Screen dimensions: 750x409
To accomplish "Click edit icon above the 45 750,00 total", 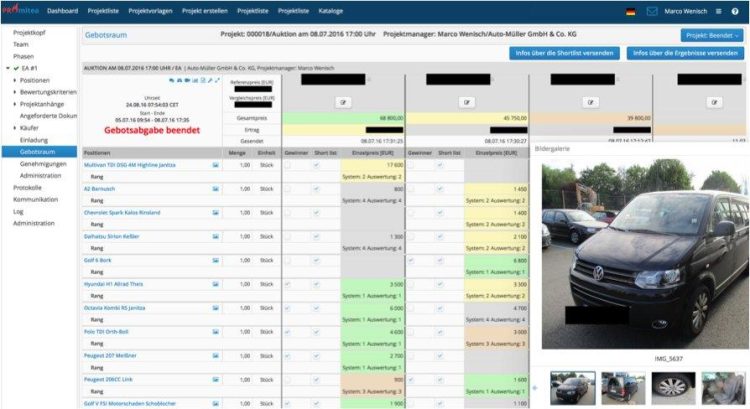I will (x=467, y=102).
